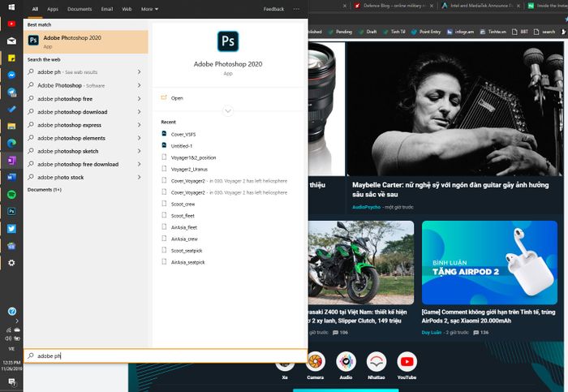Open Sticky Notes from the taskbar
This screenshot has width=568, height=392.
pyautogui.click(x=11, y=58)
